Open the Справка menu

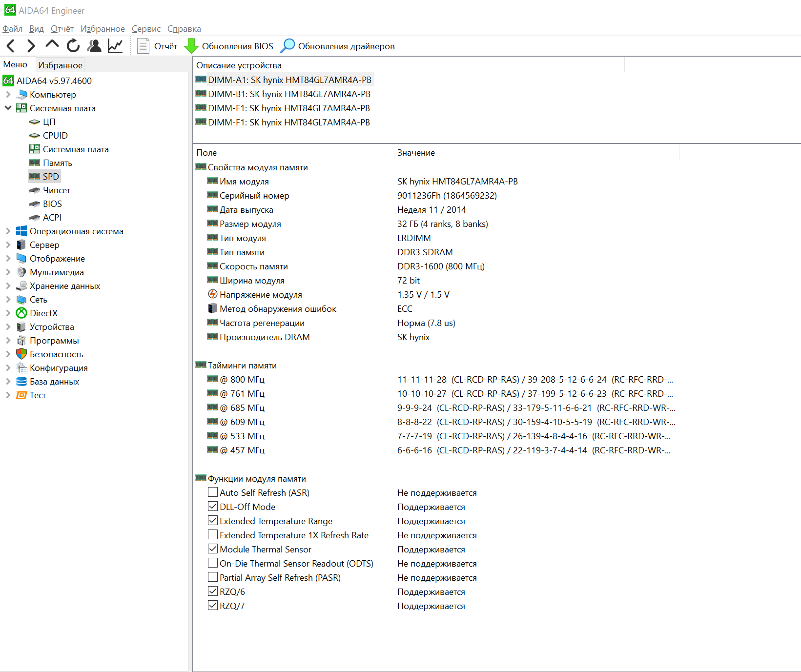[x=184, y=29]
